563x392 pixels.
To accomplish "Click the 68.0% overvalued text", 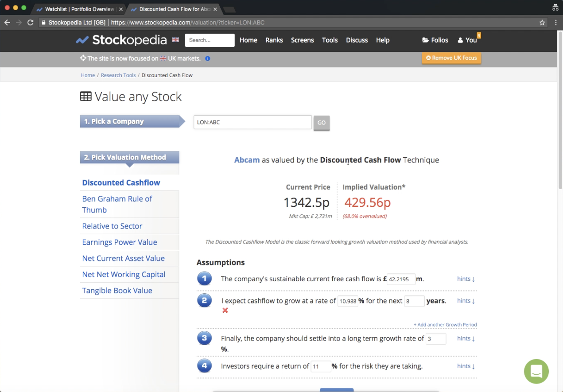I will 365,217.
